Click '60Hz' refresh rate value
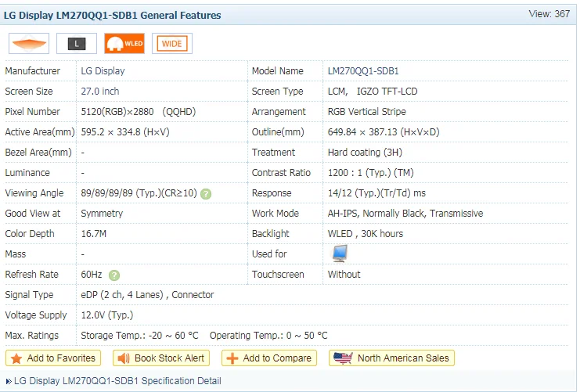The image size is (580, 392). tap(92, 275)
